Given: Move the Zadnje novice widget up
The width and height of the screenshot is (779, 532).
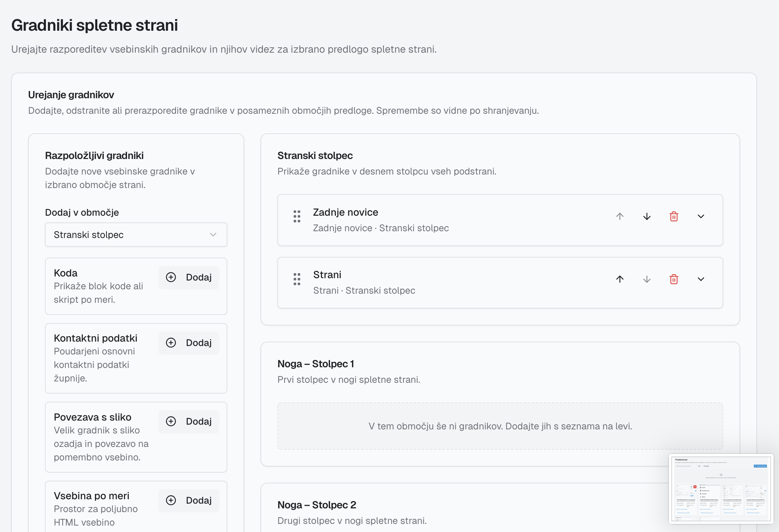Looking at the screenshot, I should [x=620, y=216].
